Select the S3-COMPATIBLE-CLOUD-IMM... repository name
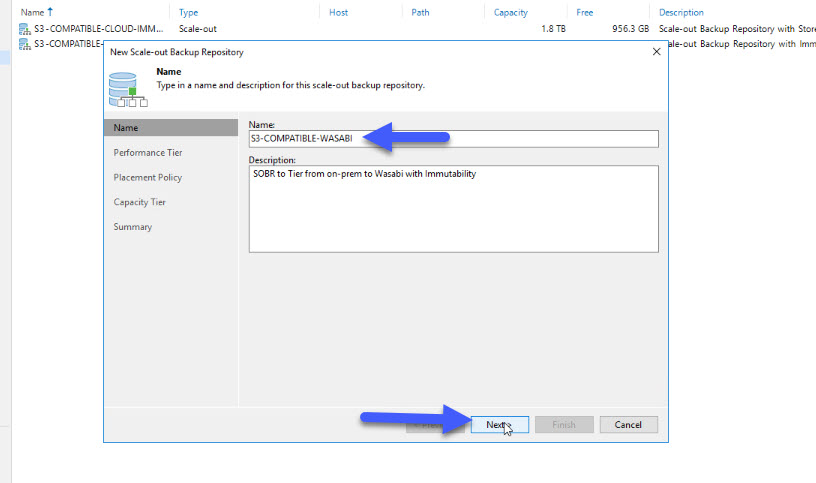 coord(98,29)
